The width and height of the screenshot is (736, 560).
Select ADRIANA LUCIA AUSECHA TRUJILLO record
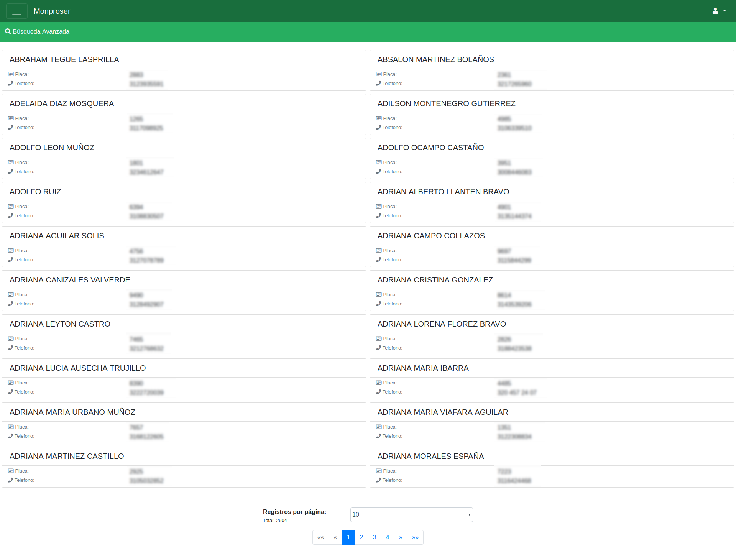coord(77,368)
